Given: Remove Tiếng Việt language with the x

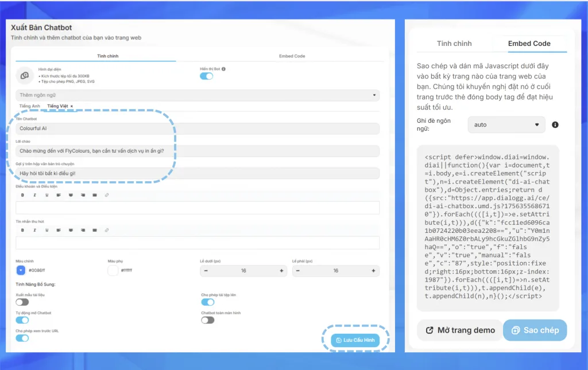Looking at the screenshot, I should click(72, 106).
